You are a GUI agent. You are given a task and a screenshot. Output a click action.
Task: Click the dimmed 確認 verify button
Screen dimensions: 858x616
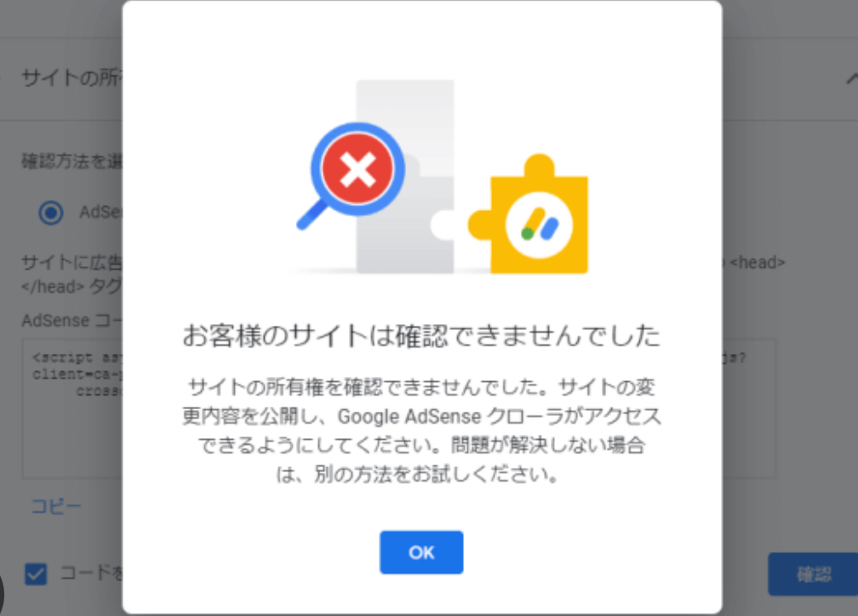[813, 573]
